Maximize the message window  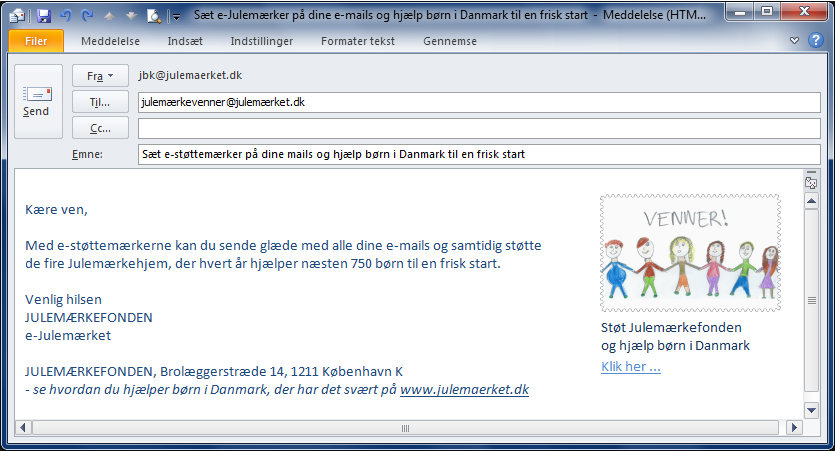pos(767,12)
